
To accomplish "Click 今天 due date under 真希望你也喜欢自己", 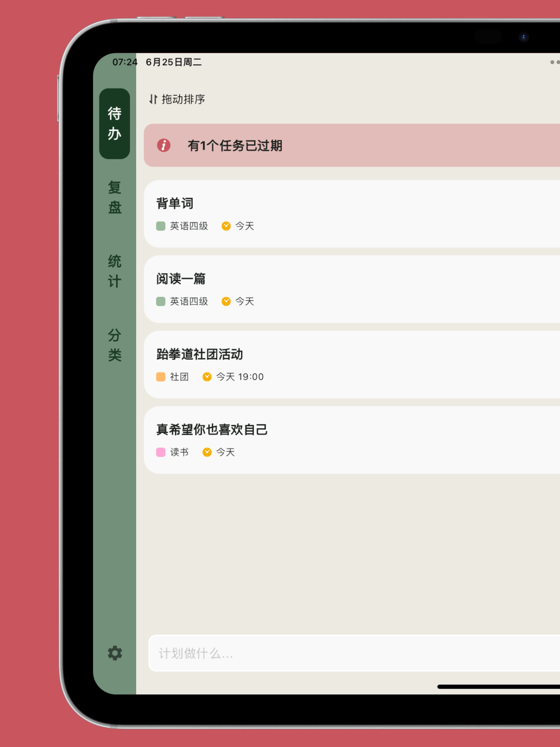I will pos(226,452).
